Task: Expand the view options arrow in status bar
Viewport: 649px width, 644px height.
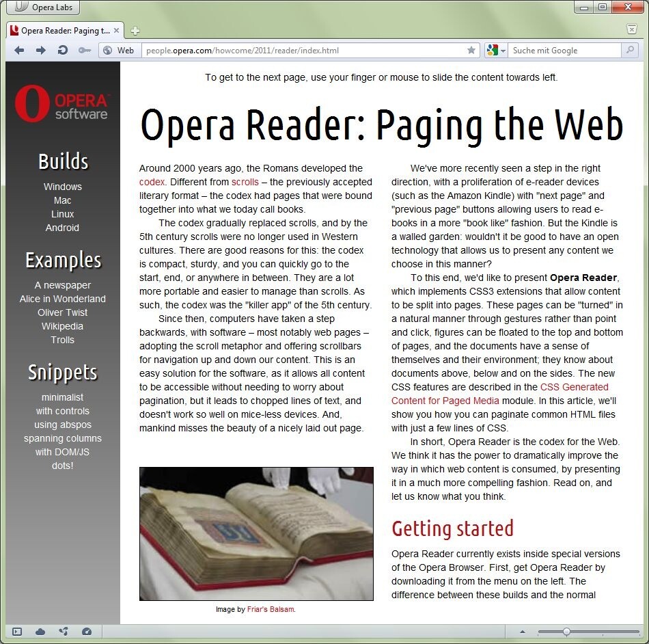Action: 523,632
